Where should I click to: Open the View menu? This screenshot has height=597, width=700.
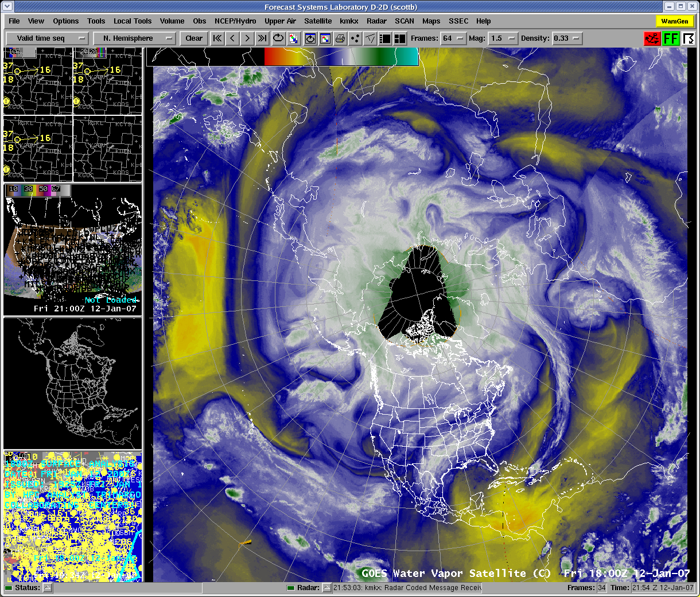coord(36,21)
